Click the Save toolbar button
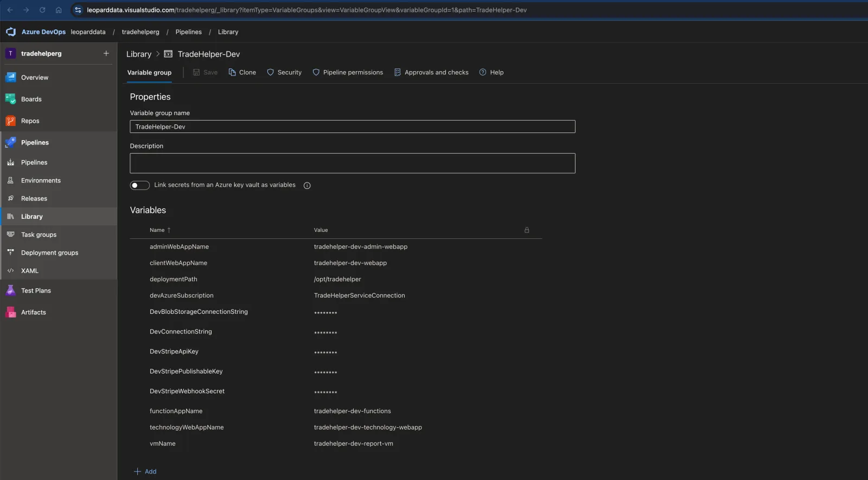The width and height of the screenshot is (868, 480). 205,72
